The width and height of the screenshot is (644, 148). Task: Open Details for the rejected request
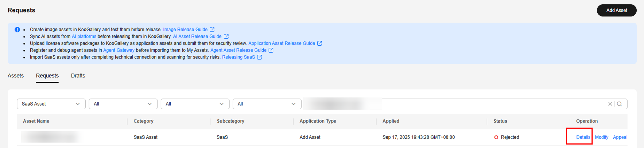point(583,137)
